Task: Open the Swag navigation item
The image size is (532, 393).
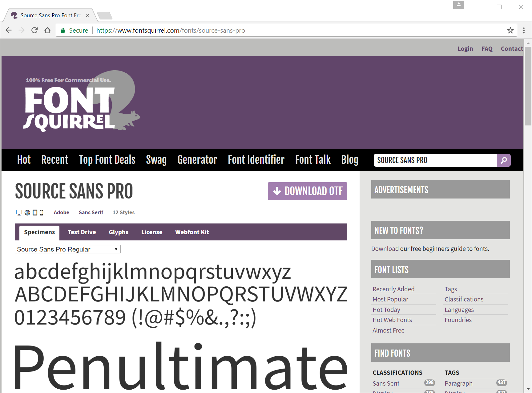Action: (x=156, y=160)
